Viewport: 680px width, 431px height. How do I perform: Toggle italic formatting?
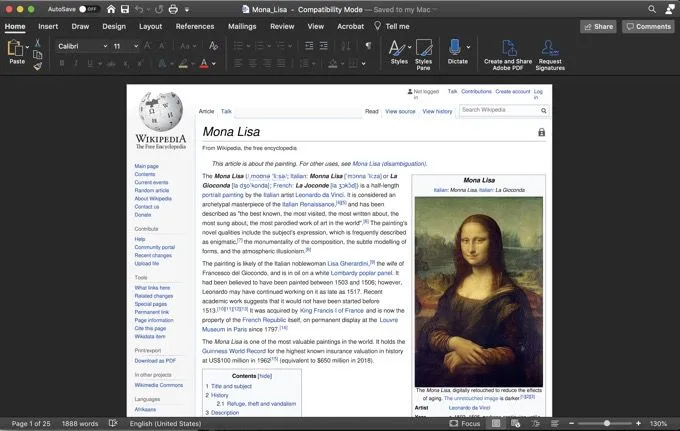76,64
